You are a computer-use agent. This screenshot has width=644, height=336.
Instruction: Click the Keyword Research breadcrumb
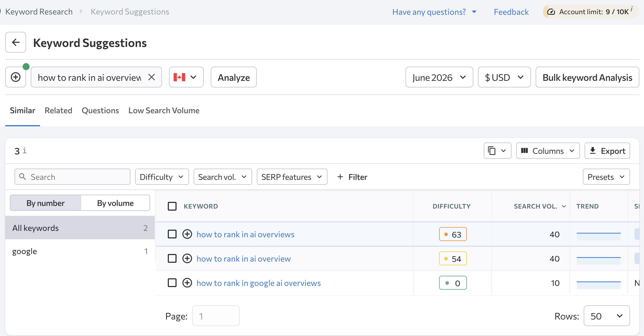[x=39, y=12]
